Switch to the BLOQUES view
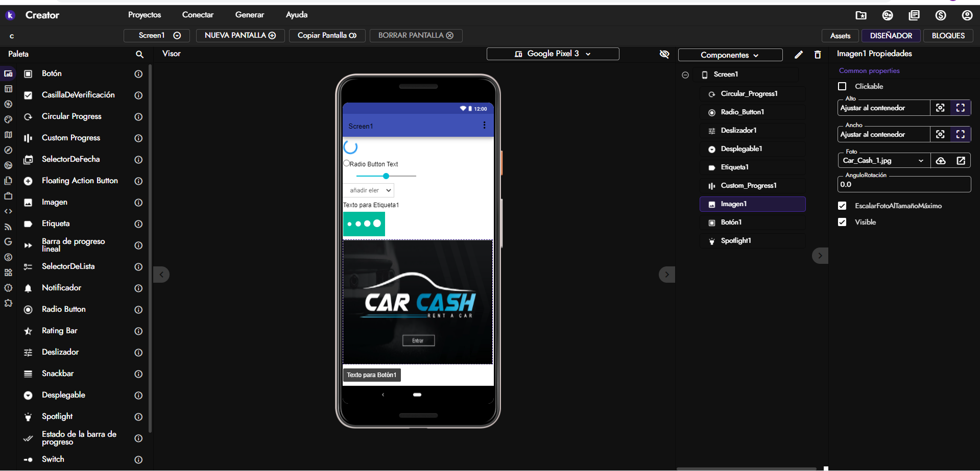Screen dimensions: 980x471 948,36
